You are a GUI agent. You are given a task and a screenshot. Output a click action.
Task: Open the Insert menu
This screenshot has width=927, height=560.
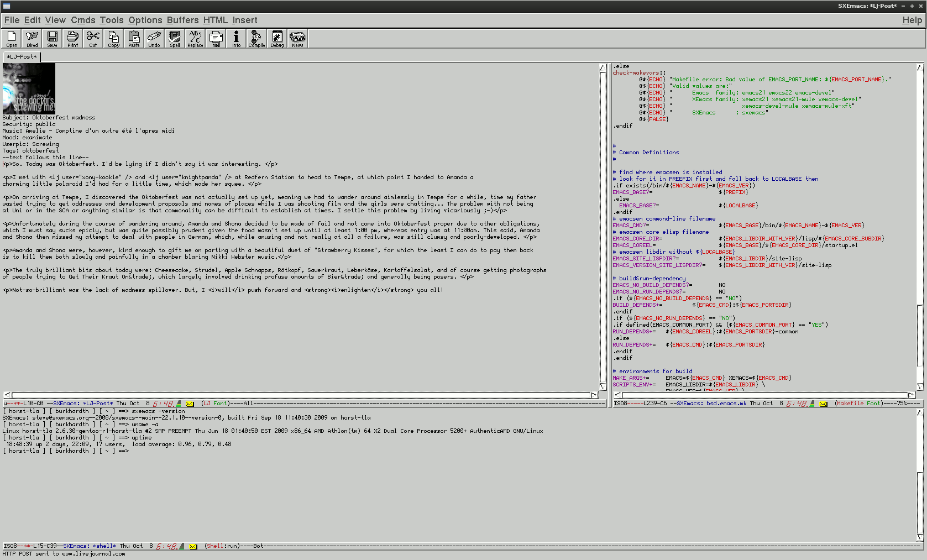244,20
